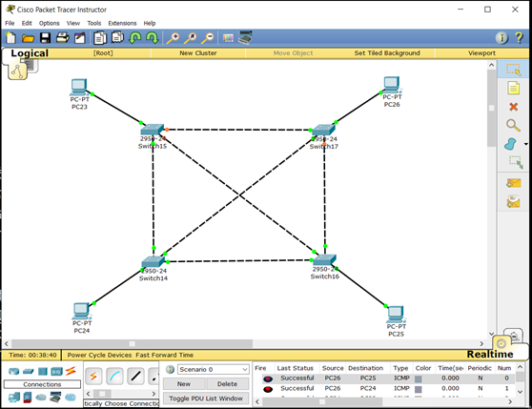Image resolution: width=532 pixels, height=409 pixels.
Task: Click the Save file floppy icon
Action: pyautogui.click(x=45, y=38)
